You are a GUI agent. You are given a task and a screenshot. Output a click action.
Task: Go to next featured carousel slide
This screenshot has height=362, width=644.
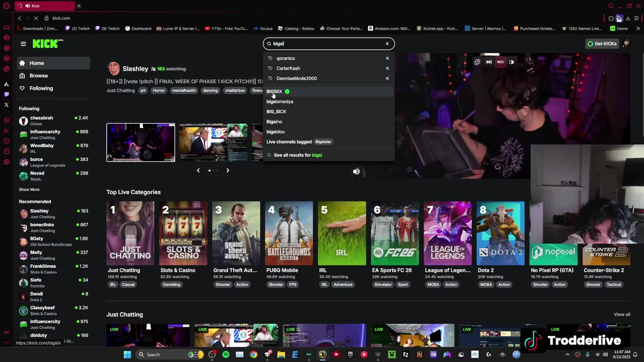pos(227,170)
